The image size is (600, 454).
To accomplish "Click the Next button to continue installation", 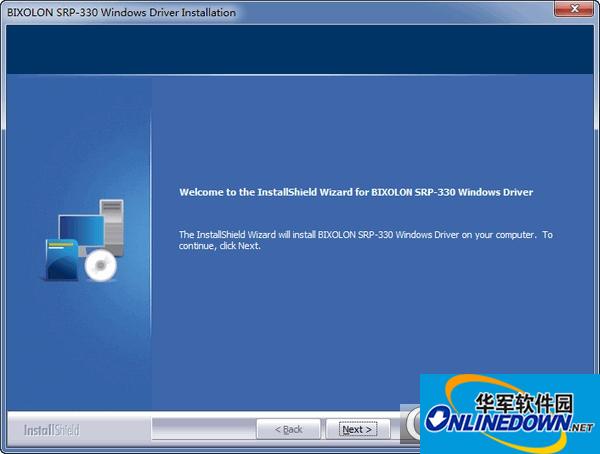I will click(x=357, y=429).
